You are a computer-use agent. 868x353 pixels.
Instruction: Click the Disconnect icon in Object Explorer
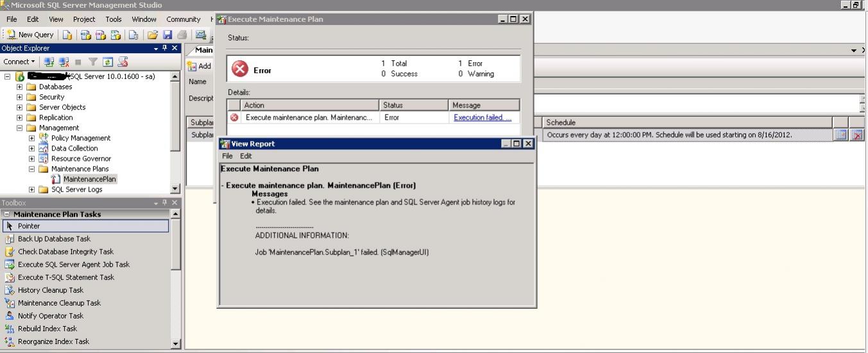tap(64, 62)
